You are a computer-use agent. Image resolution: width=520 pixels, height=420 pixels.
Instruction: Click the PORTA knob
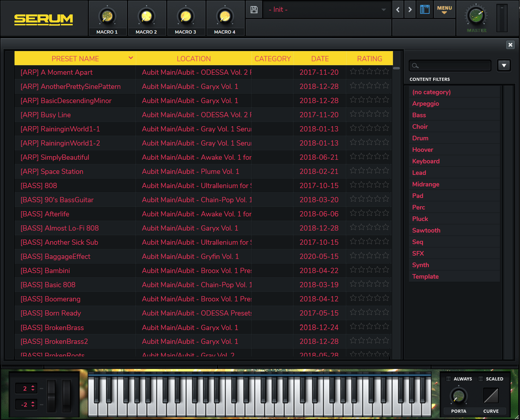point(458,396)
